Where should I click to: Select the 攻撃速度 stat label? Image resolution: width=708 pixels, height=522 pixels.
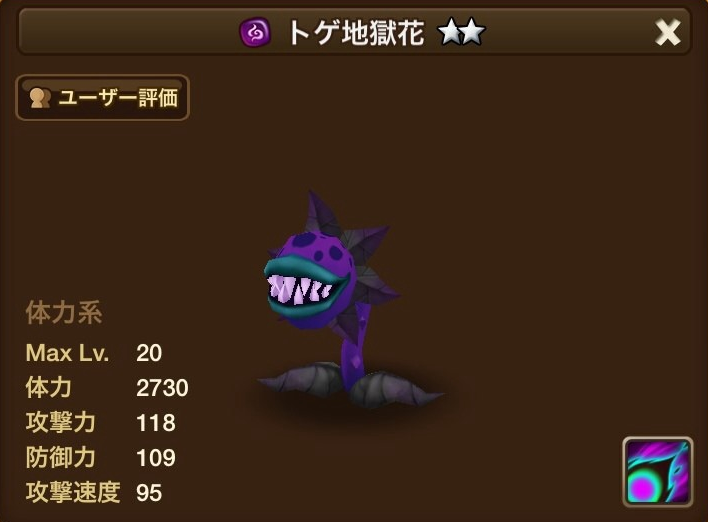73,492
